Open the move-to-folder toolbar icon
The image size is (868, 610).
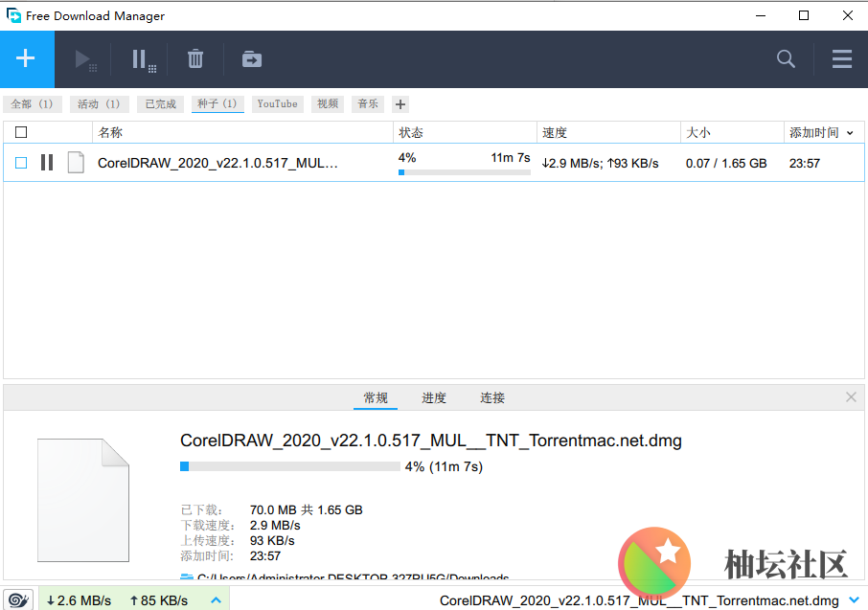(252, 58)
